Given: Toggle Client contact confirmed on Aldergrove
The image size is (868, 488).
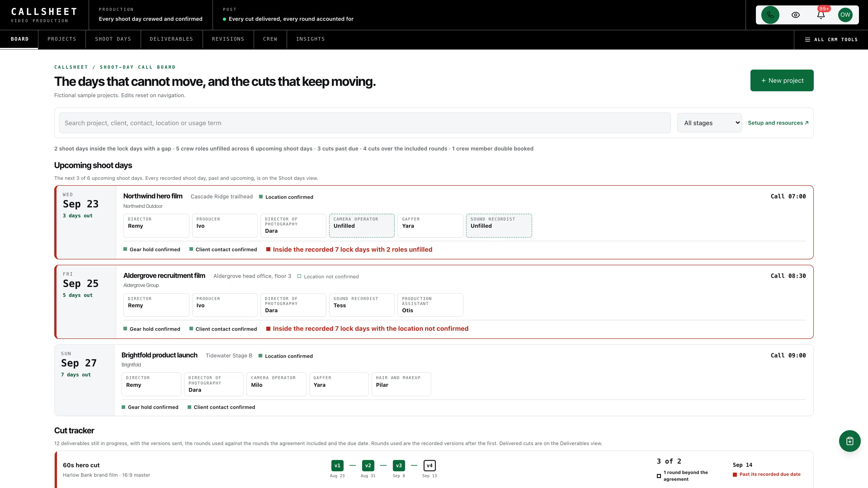Looking at the screenshot, I should coord(223,329).
